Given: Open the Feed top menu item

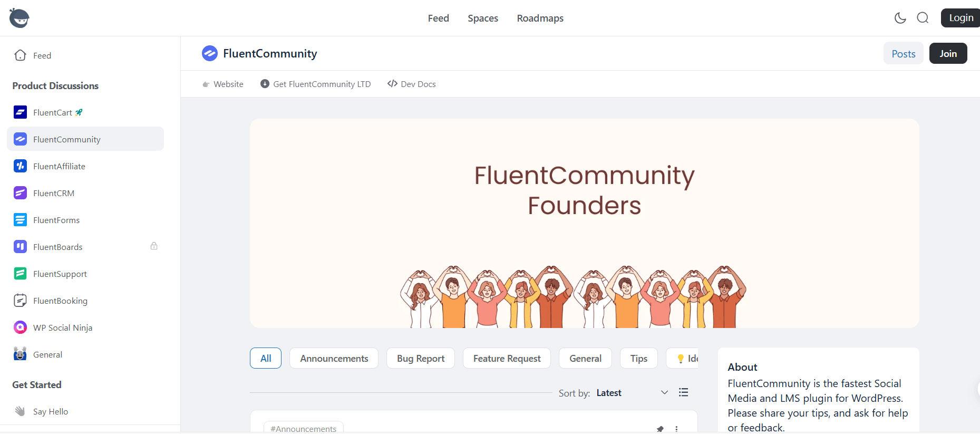Looking at the screenshot, I should click(438, 18).
